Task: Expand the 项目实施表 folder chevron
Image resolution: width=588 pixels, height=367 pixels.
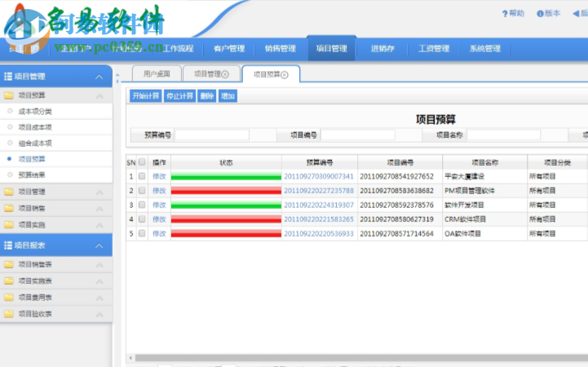Action: coord(99,281)
